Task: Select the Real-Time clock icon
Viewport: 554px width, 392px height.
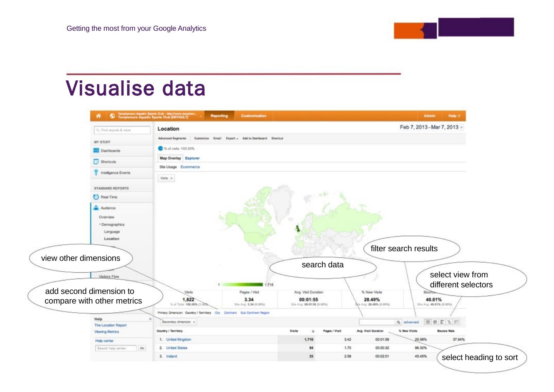Action: pyautogui.click(x=96, y=197)
